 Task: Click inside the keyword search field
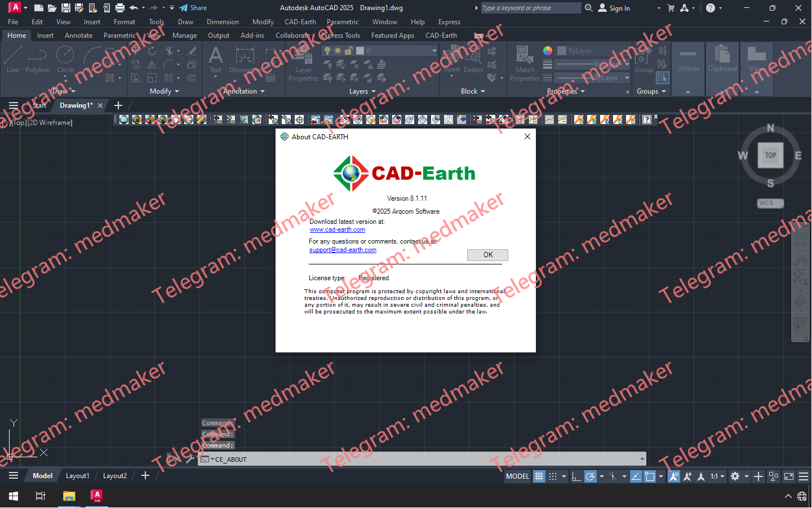point(530,8)
